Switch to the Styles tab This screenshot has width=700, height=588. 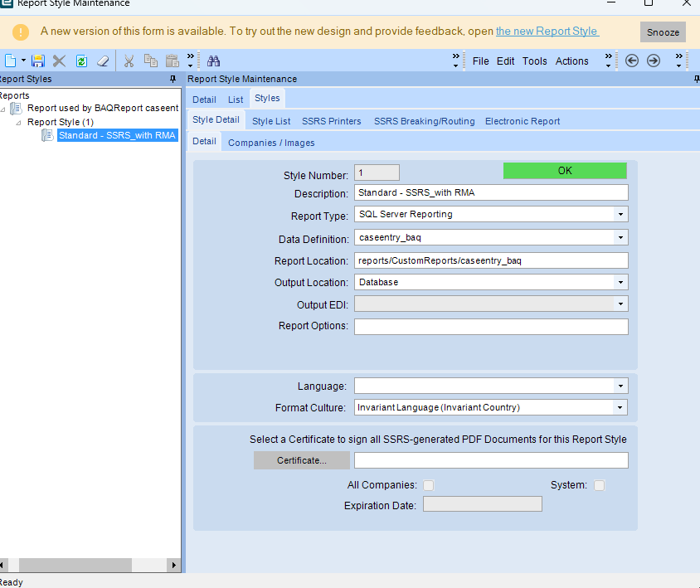click(x=267, y=98)
